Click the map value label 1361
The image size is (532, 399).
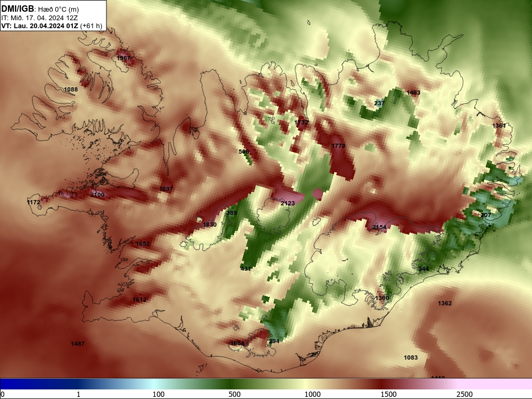click(499, 126)
